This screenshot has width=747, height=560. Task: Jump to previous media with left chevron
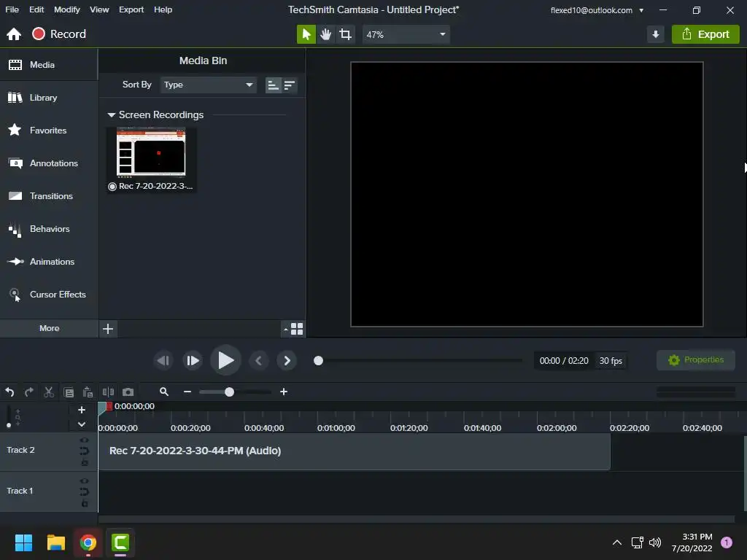coord(259,360)
